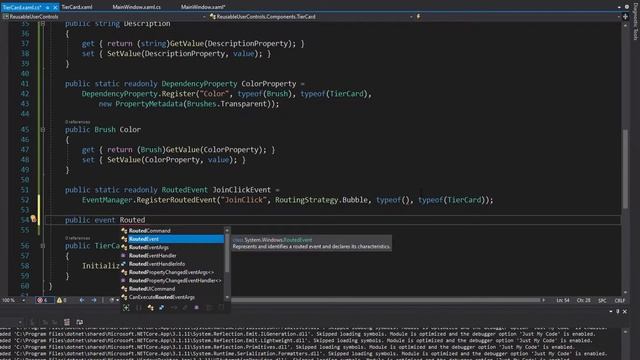Click the editor vertical scrollbar thumb
This screenshot has width=640, height=360.
coord(625,168)
